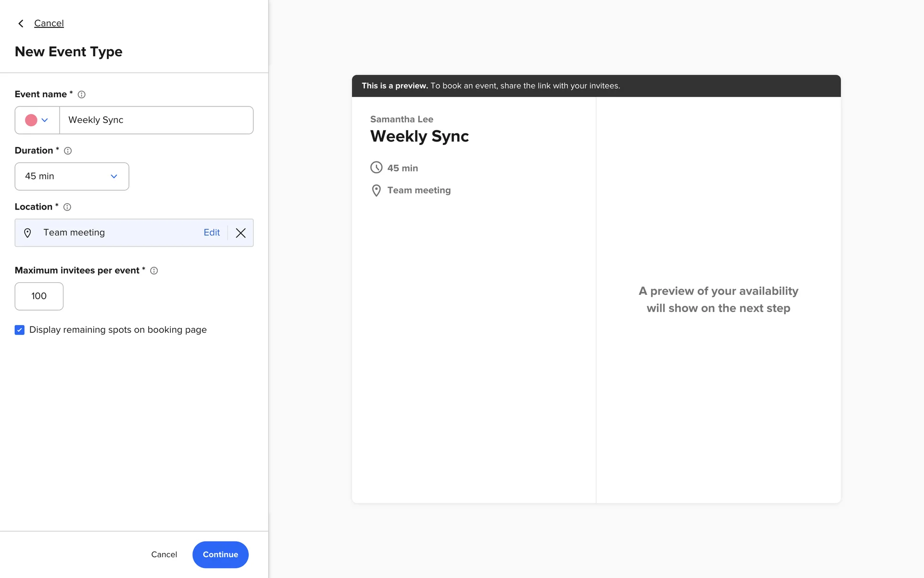The width and height of the screenshot is (924, 578).
Task: Uncheck Display remaining spots on booking page
Action: tap(20, 330)
